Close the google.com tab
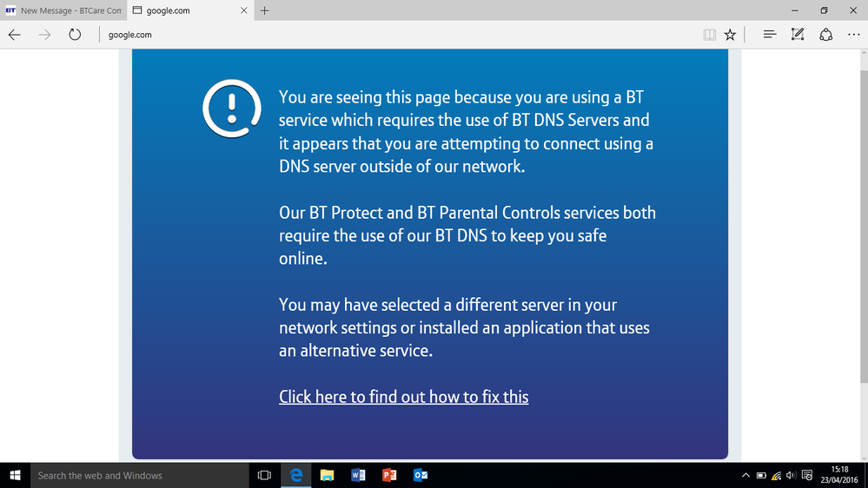This screenshot has width=868, height=488. [243, 10]
